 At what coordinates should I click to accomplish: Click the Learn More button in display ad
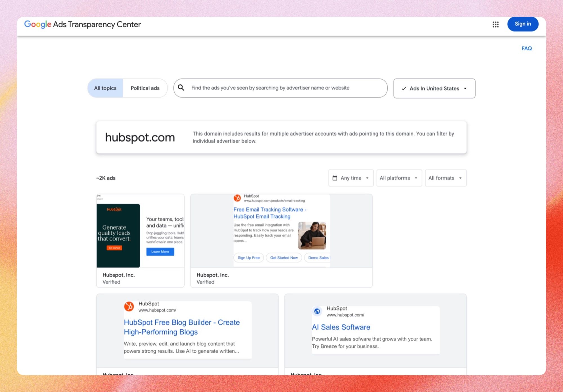[160, 252]
